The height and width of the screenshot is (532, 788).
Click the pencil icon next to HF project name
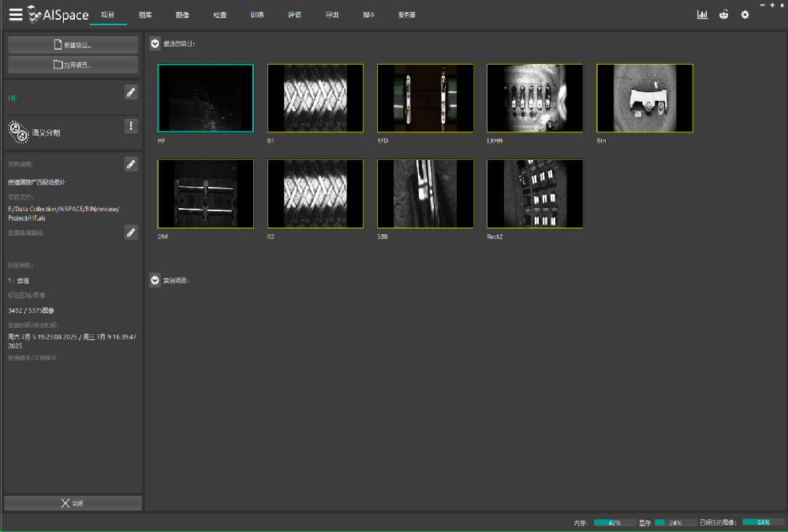[x=131, y=92]
